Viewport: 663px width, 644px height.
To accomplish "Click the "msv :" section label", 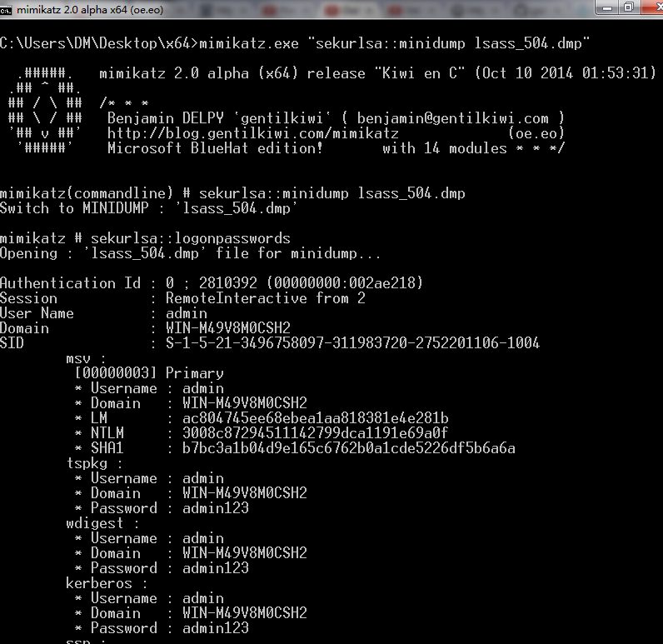I will click(x=87, y=359).
